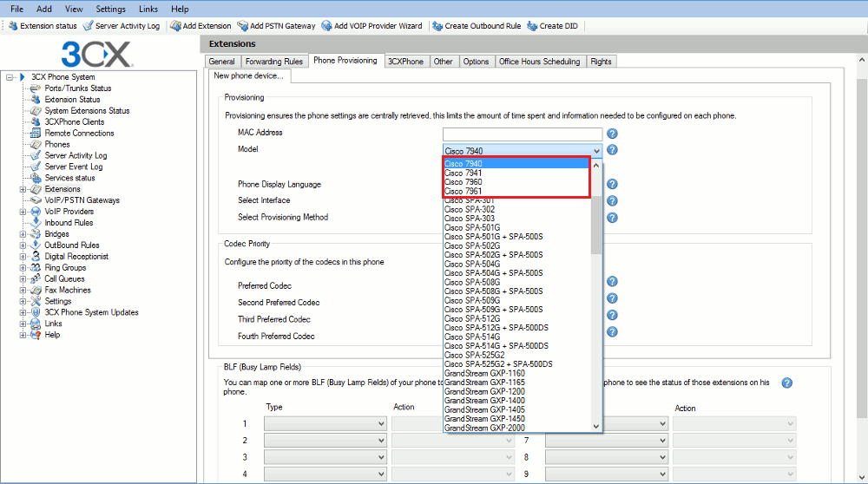This screenshot has width=868, height=484.
Task: Open the Model dropdown arrow
Action: click(x=596, y=151)
